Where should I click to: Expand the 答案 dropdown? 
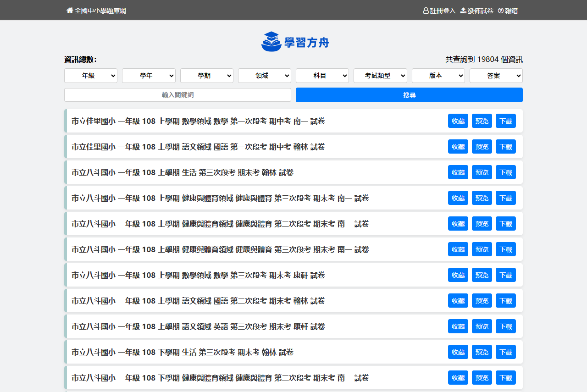pos(496,76)
